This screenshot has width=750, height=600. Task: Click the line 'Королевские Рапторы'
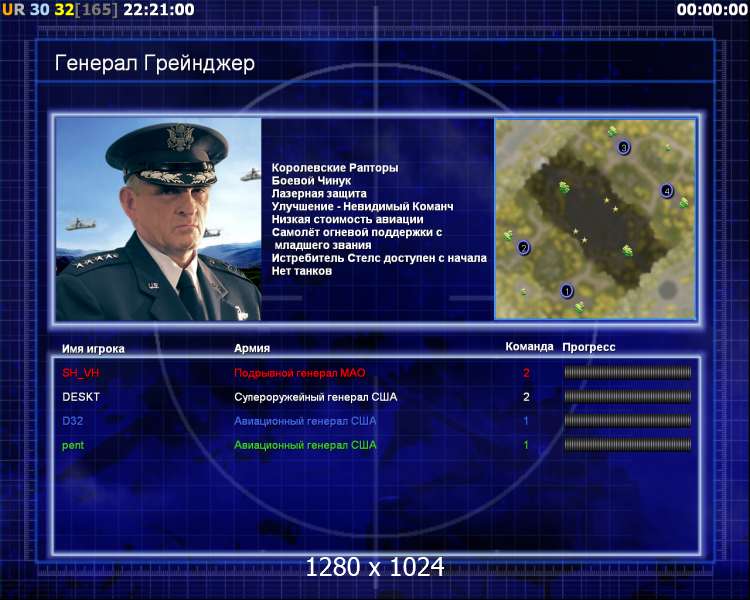335,168
